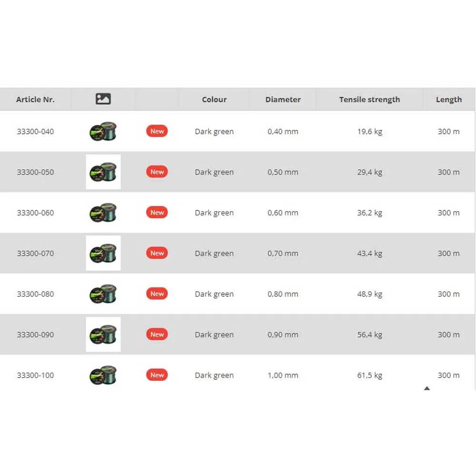Click the 61,5 kg tensile strength cell
476x476 pixels.
click(x=369, y=376)
